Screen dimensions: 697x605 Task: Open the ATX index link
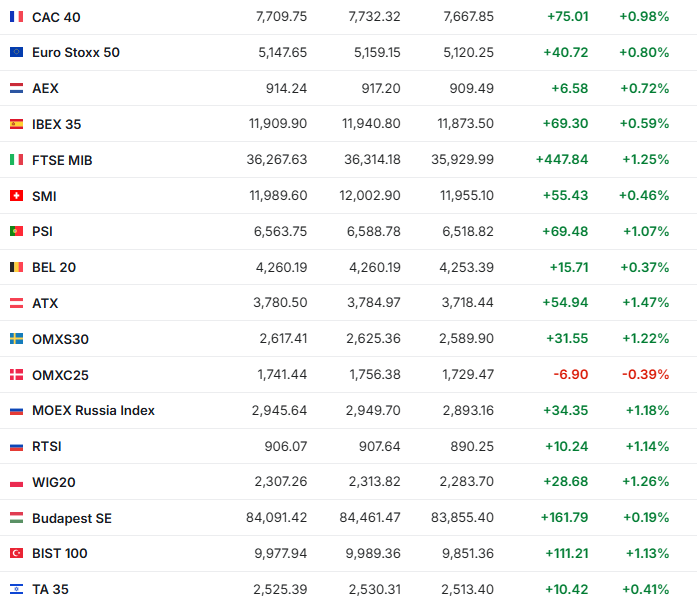tap(45, 303)
